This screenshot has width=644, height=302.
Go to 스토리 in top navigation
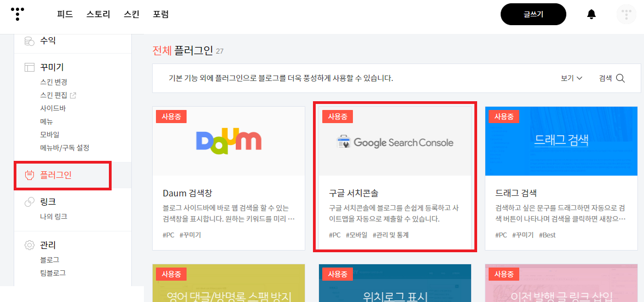click(98, 14)
